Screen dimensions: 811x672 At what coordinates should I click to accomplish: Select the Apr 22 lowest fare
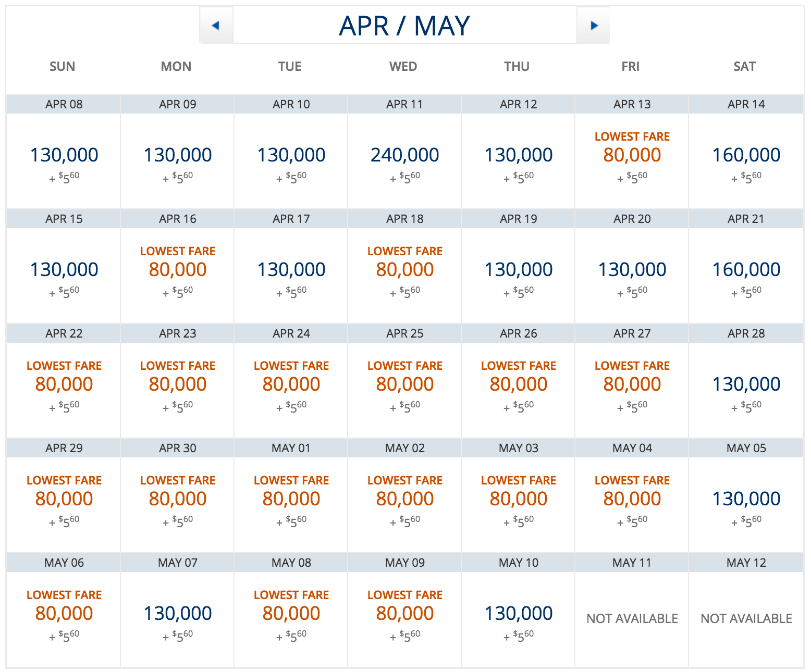click(x=64, y=384)
